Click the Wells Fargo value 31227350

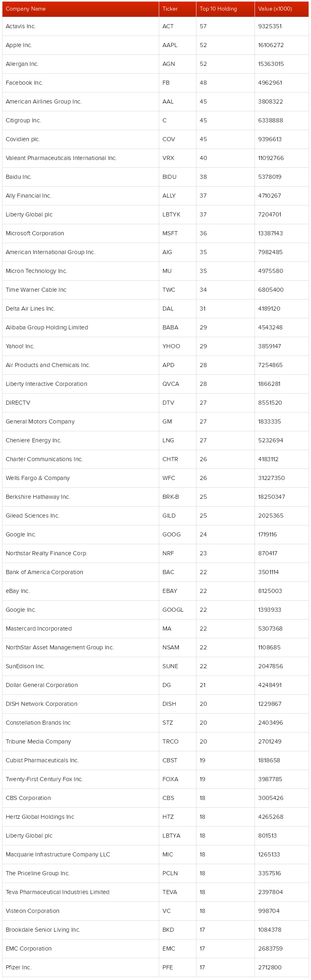point(271,478)
